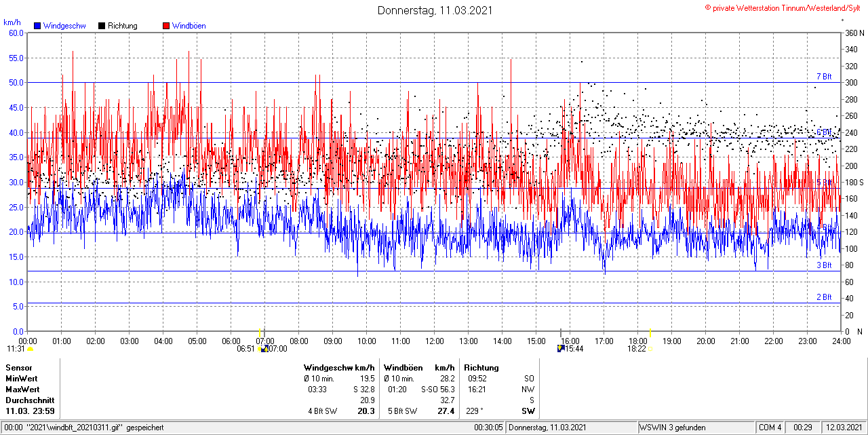868x435 pixels.
Task: Click the gray marker near 16:00 on the axis
Action: point(561,333)
